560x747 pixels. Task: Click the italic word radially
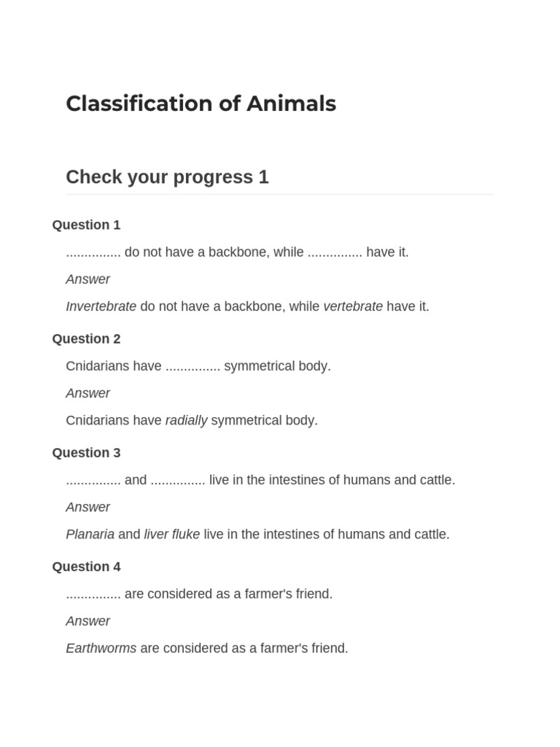[x=186, y=420]
